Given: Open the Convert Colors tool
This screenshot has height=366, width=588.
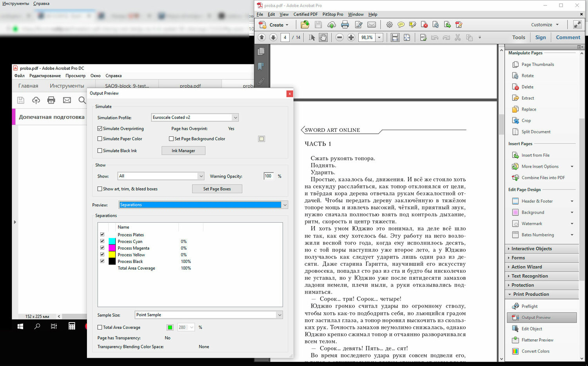Looking at the screenshot, I should (x=535, y=351).
